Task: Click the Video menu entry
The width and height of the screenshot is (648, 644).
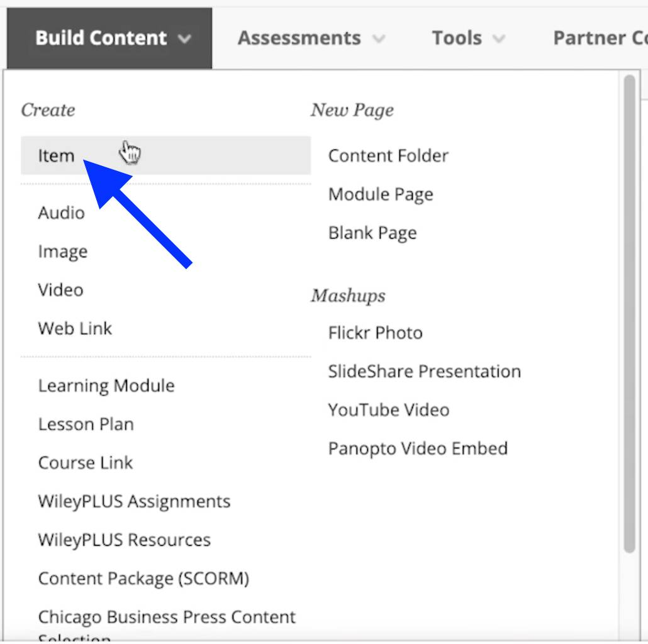Action: [60, 290]
